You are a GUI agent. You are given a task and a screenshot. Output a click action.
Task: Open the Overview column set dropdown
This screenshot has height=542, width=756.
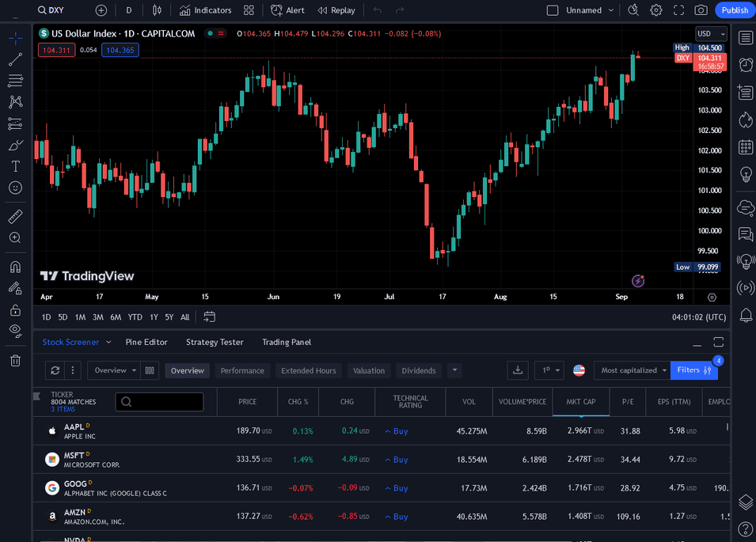pyautogui.click(x=115, y=370)
